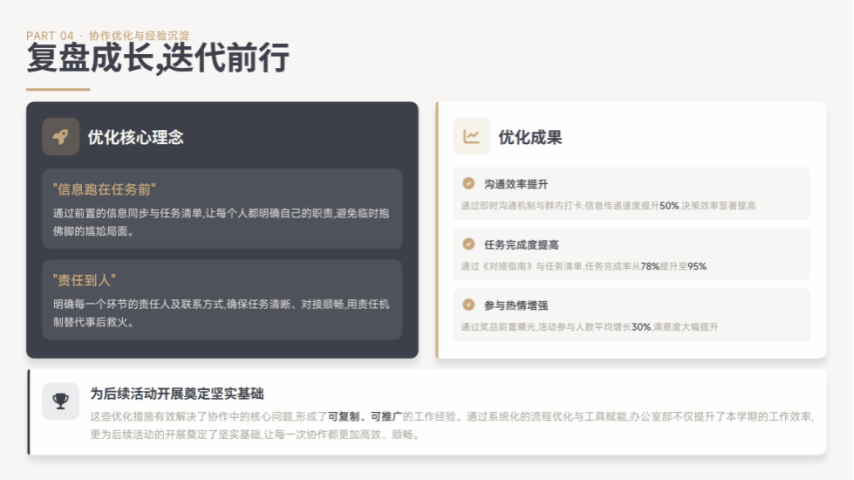Click the 95% figure in the task completion description
Image resolution: width=854 pixels, height=480 pixels.
(x=696, y=266)
